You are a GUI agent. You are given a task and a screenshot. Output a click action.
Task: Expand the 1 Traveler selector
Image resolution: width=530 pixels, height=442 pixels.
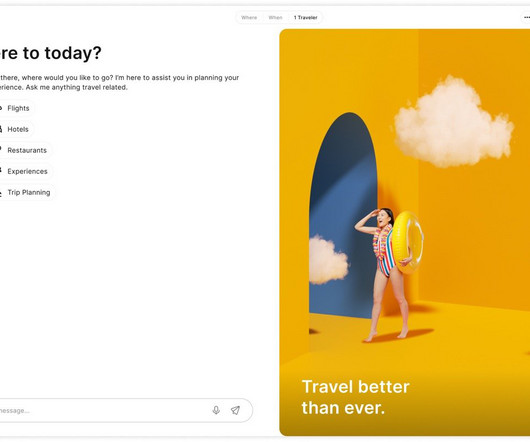point(305,18)
